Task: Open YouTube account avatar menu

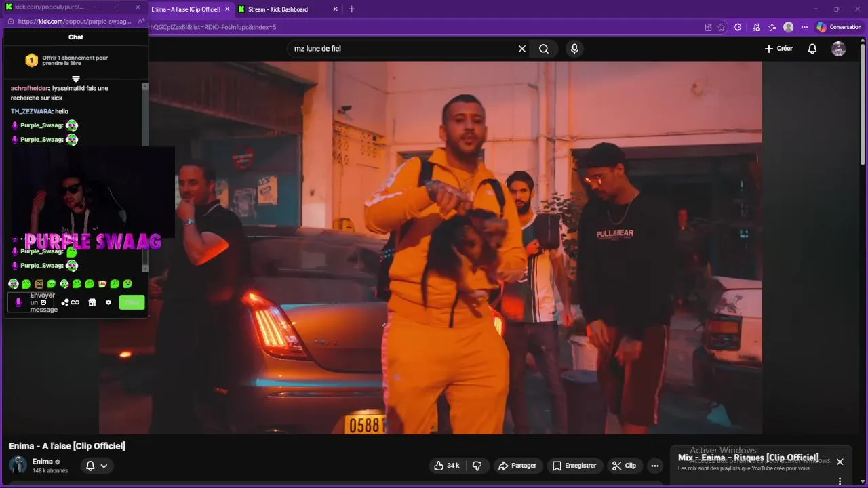Action: (x=839, y=49)
